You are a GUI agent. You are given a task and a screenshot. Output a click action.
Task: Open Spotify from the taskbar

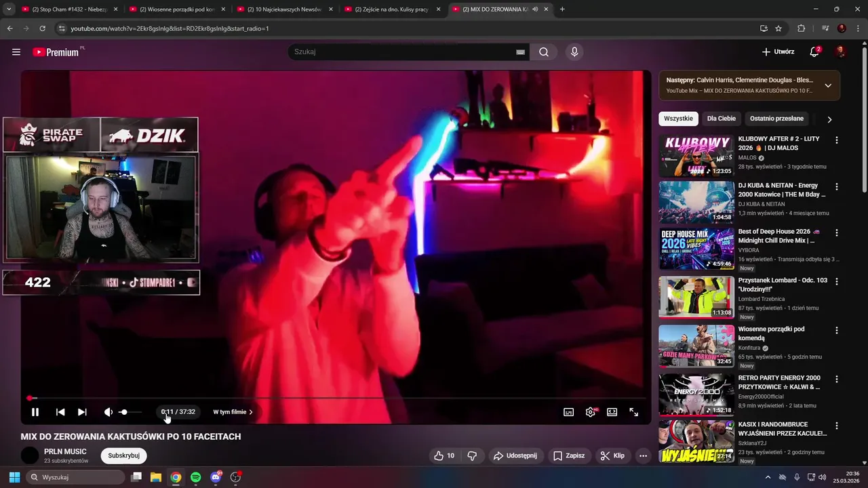coord(195,477)
